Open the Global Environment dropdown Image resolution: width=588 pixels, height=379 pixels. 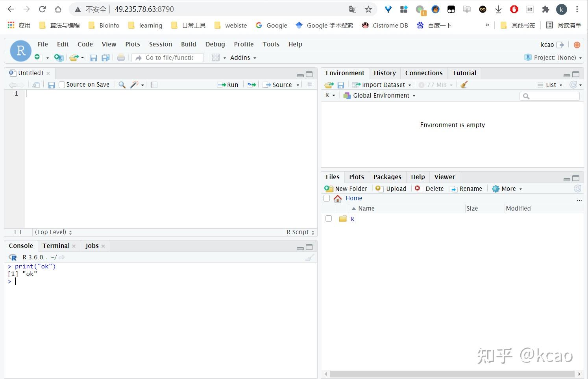coord(379,96)
